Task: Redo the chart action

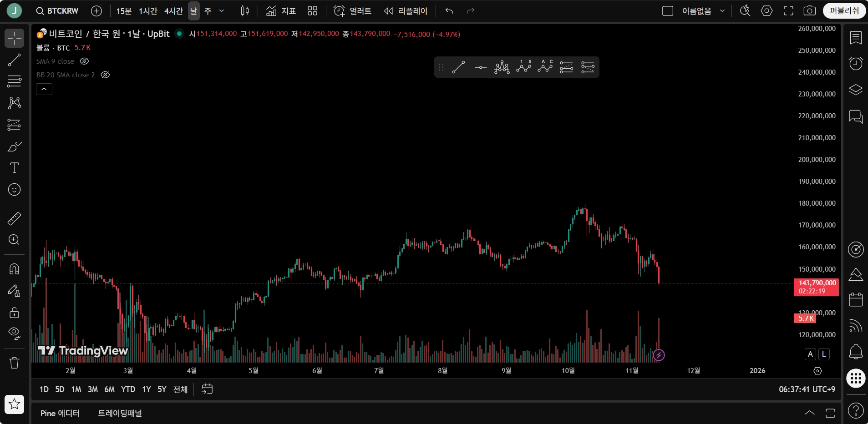Action: (x=471, y=11)
